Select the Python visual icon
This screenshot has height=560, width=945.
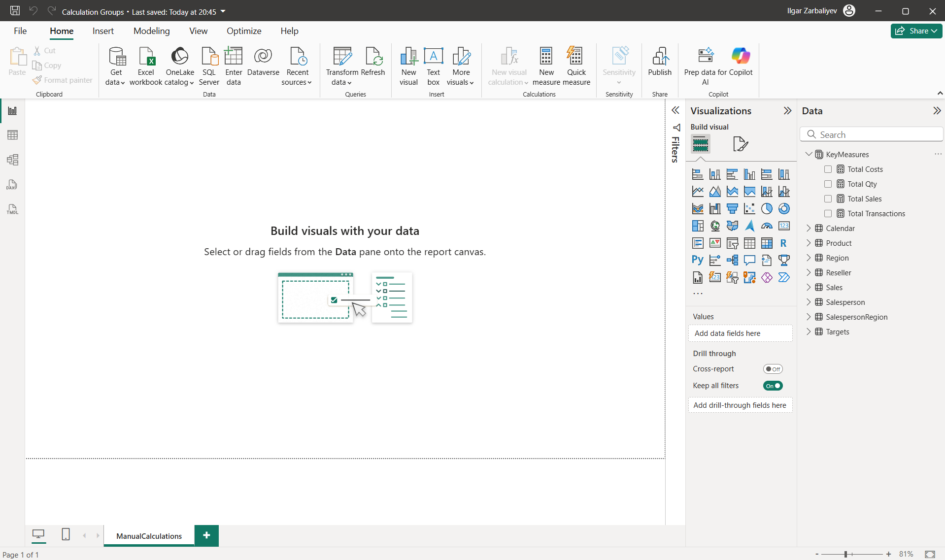tap(698, 260)
